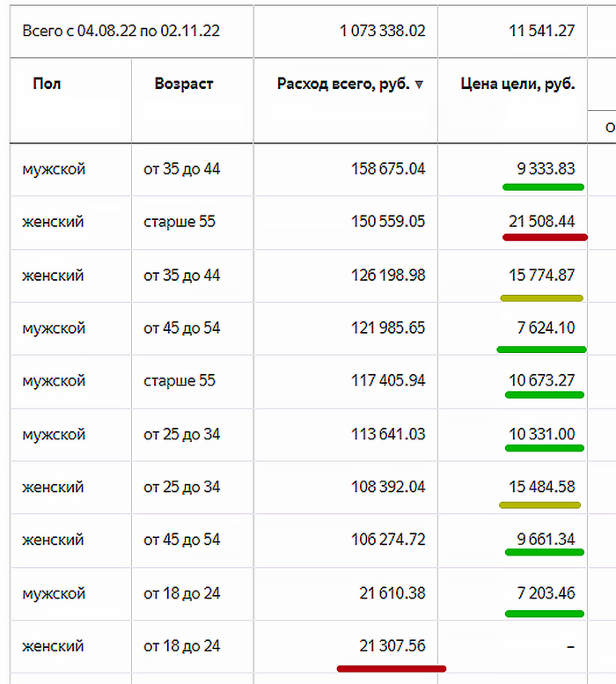Click the red bar under 21 508.44
This screenshot has width=616, height=684.
(545, 237)
